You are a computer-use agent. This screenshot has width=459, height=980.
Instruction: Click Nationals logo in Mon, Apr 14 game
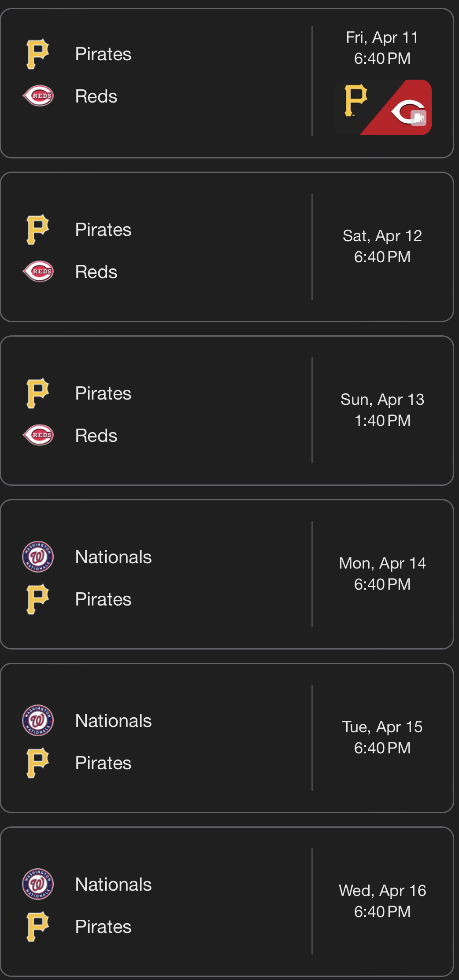point(38,557)
